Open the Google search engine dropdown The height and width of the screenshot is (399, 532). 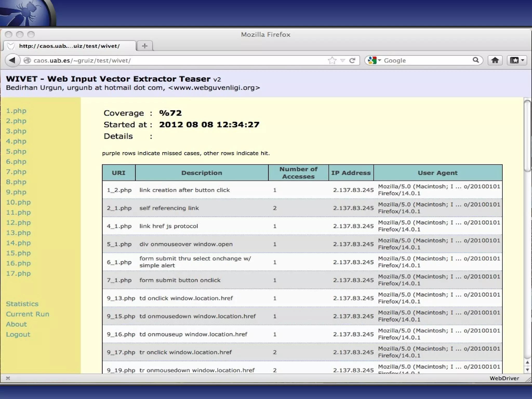tap(374, 60)
